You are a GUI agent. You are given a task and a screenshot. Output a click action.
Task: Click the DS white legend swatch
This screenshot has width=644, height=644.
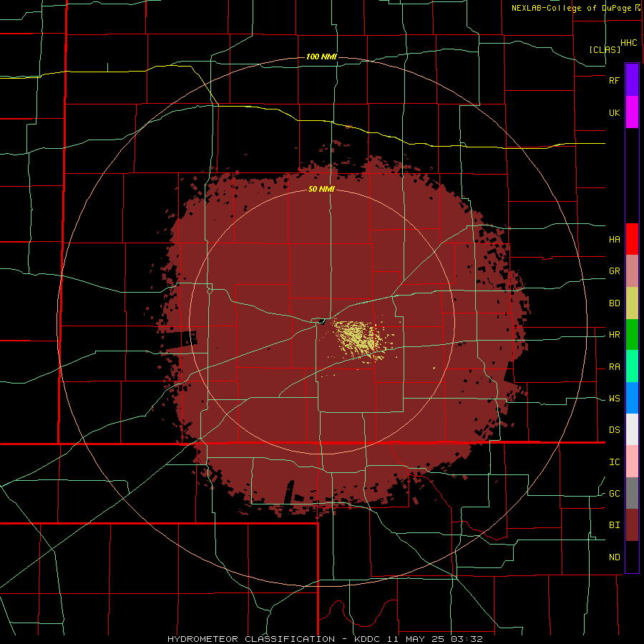click(x=632, y=429)
